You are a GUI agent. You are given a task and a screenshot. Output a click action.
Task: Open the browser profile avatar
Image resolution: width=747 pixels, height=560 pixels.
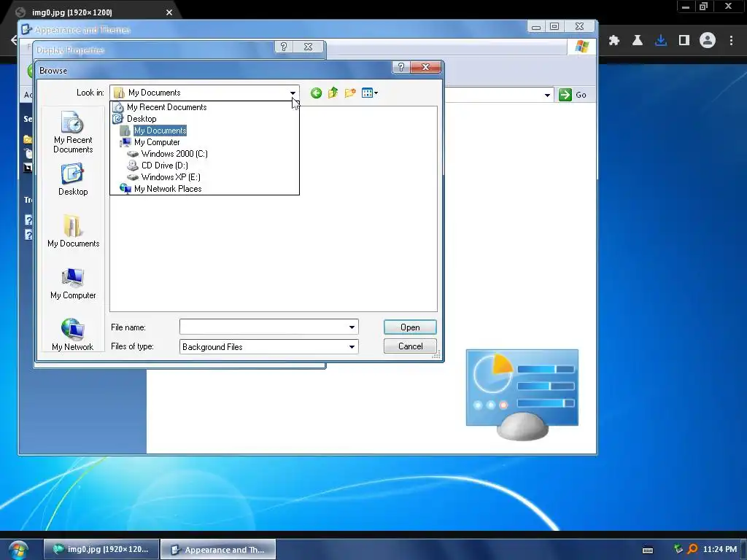click(x=708, y=41)
